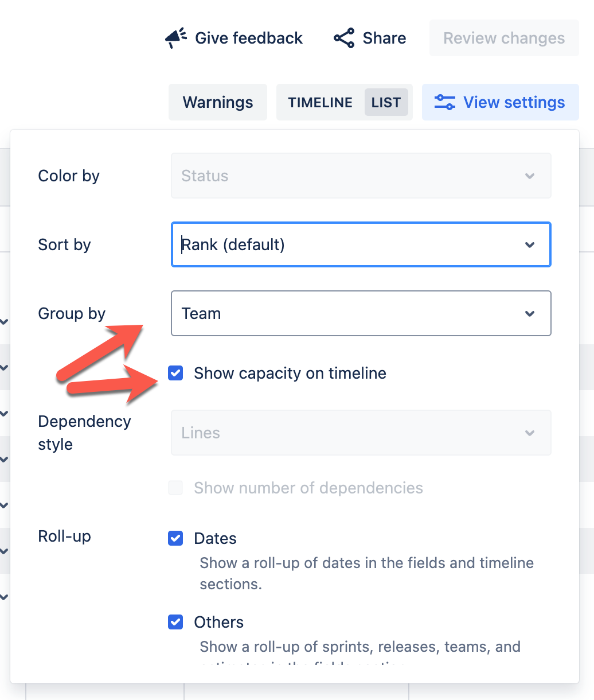Click the Give feedback megaphone icon
This screenshot has width=594, height=700.
pos(175,37)
